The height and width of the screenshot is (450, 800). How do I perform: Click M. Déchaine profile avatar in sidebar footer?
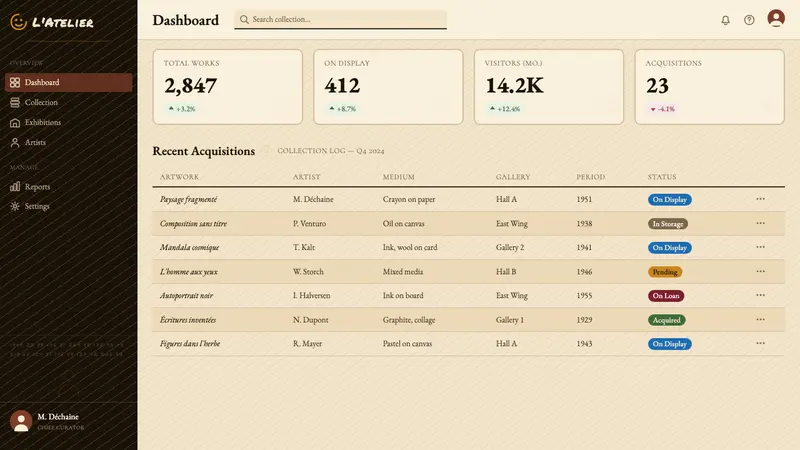coord(21,421)
